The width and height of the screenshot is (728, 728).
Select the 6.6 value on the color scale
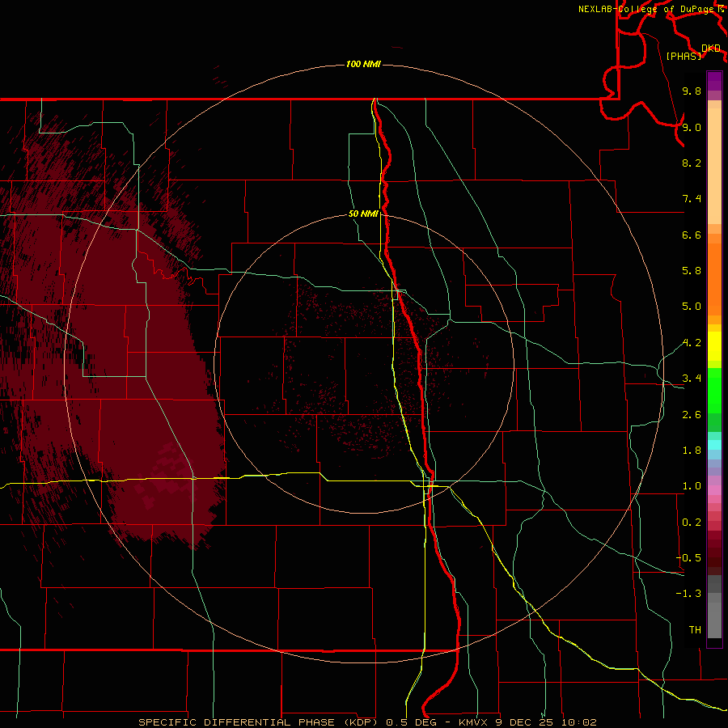tap(692, 235)
